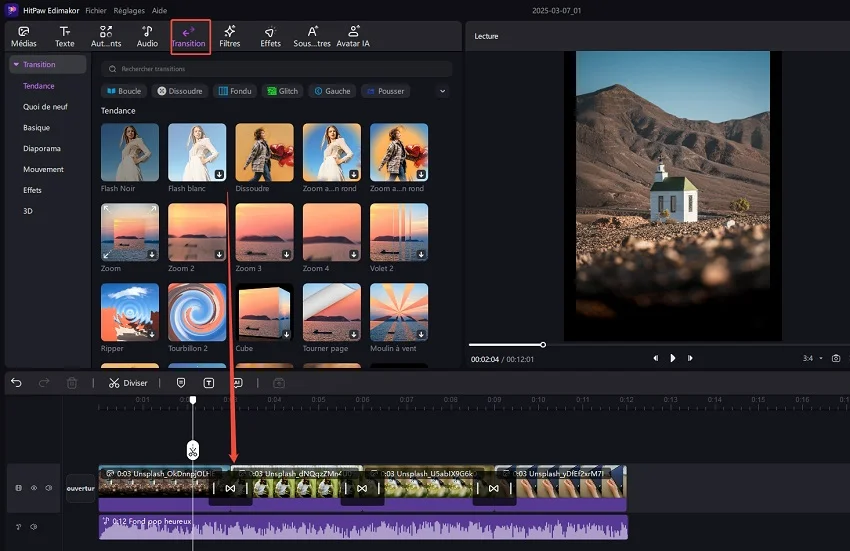Select the Tourbillon 2 transition thumbnail
850x551 pixels.
(x=197, y=312)
